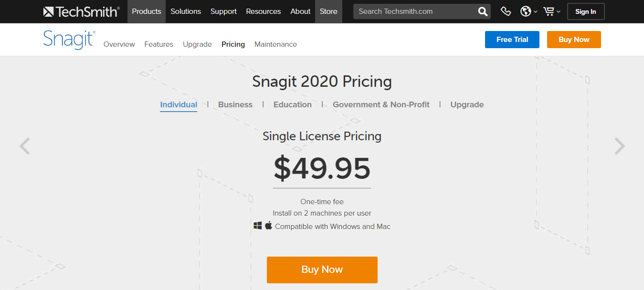Click the Sign In button
644x290 pixels.
[x=586, y=11]
